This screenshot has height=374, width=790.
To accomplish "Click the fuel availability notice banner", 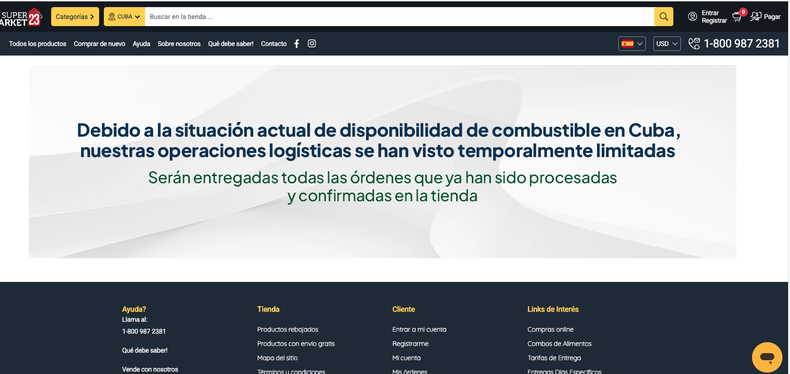I will (382, 161).
